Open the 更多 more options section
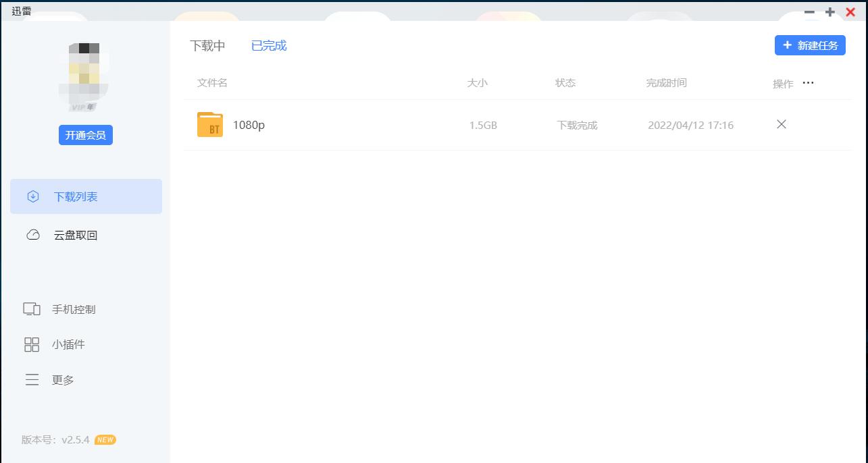Screen dimensions: 868x463 point(61,379)
